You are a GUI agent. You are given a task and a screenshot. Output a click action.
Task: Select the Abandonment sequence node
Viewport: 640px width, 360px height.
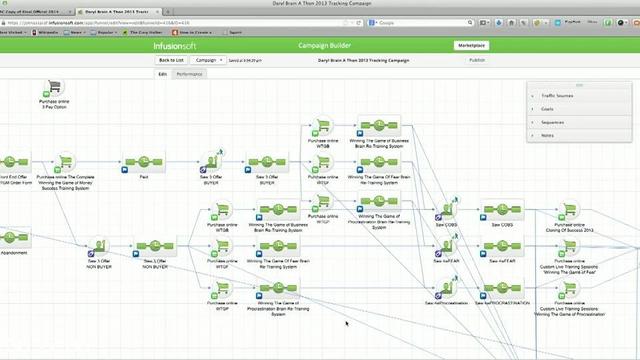pos(14,237)
